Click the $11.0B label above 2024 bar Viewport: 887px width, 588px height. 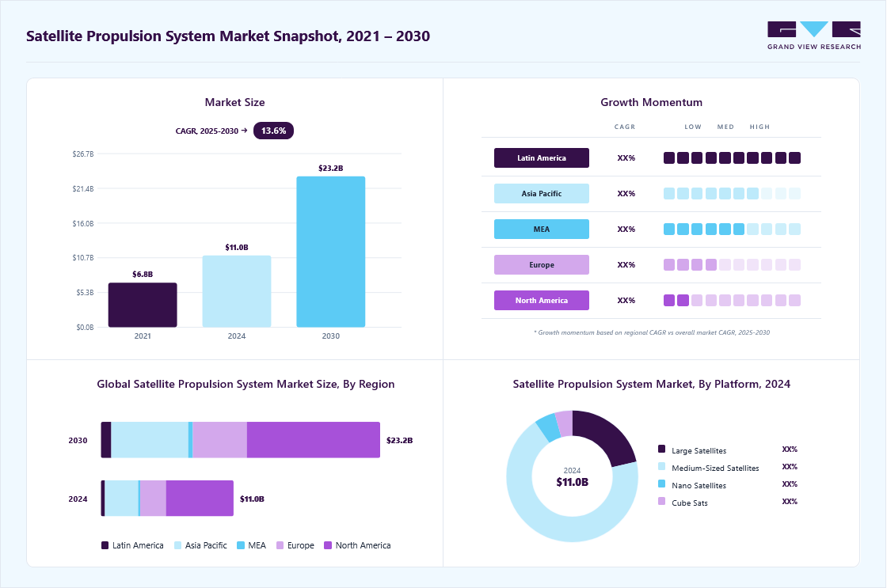pyautogui.click(x=237, y=247)
